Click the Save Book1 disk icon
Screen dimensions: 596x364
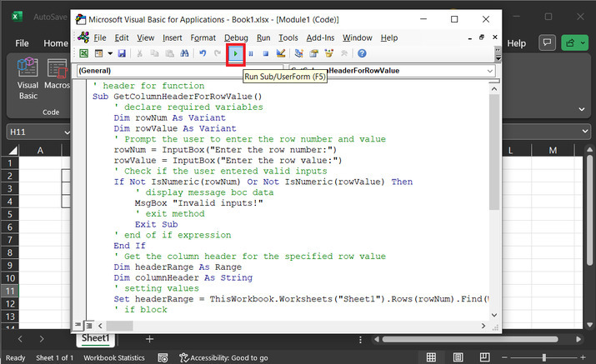122,54
